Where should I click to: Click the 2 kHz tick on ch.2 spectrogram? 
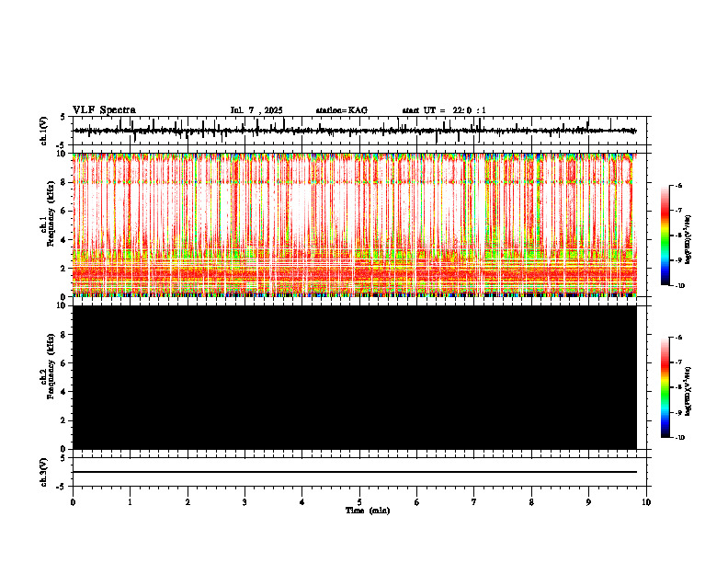click(x=64, y=420)
